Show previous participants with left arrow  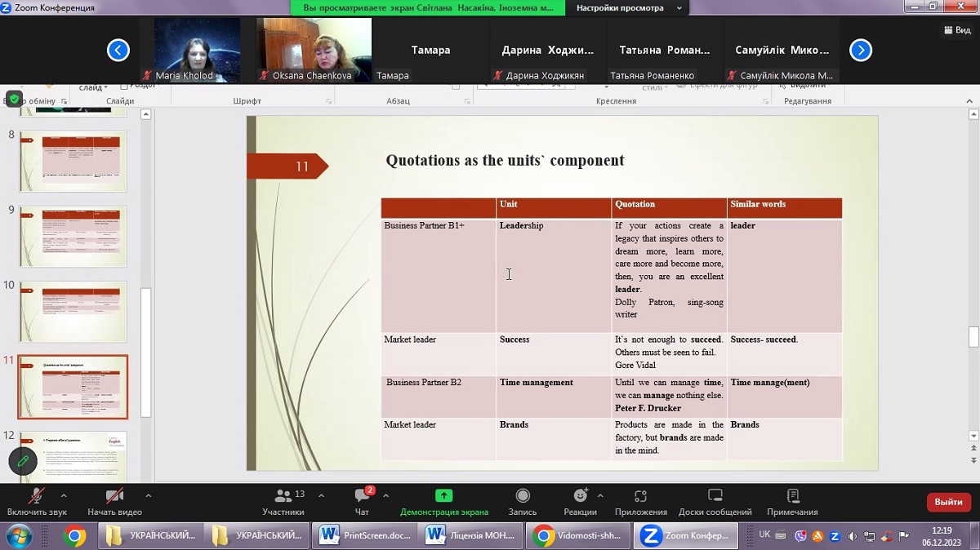click(118, 51)
